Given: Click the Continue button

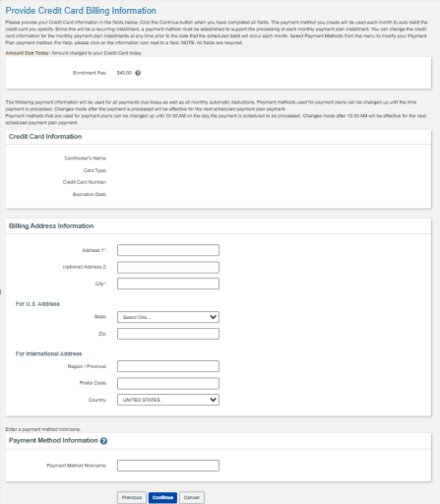Looking at the screenshot, I should 162,497.
